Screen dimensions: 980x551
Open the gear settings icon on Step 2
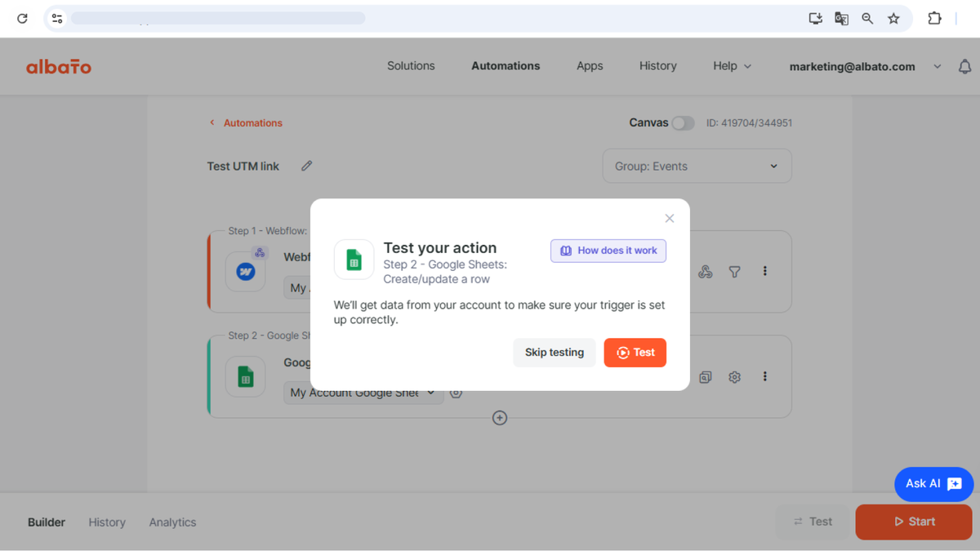(x=734, y=376)
